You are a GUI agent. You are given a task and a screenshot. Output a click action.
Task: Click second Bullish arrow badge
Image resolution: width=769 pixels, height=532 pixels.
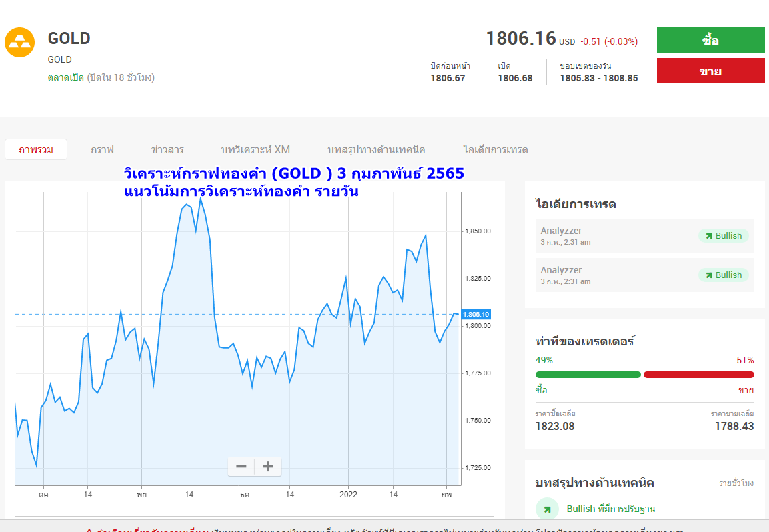click(724, 275)
